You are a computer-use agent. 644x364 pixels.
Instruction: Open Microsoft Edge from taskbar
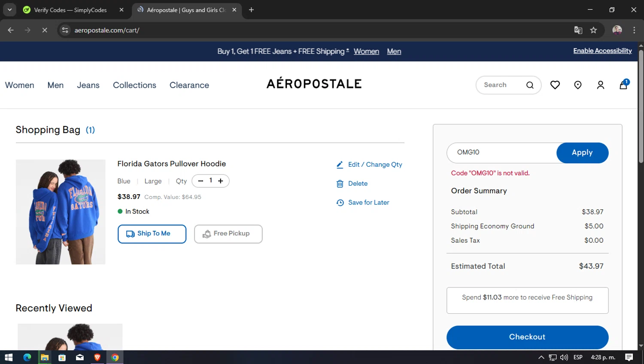pyautogui.click(x=27, y=357)
